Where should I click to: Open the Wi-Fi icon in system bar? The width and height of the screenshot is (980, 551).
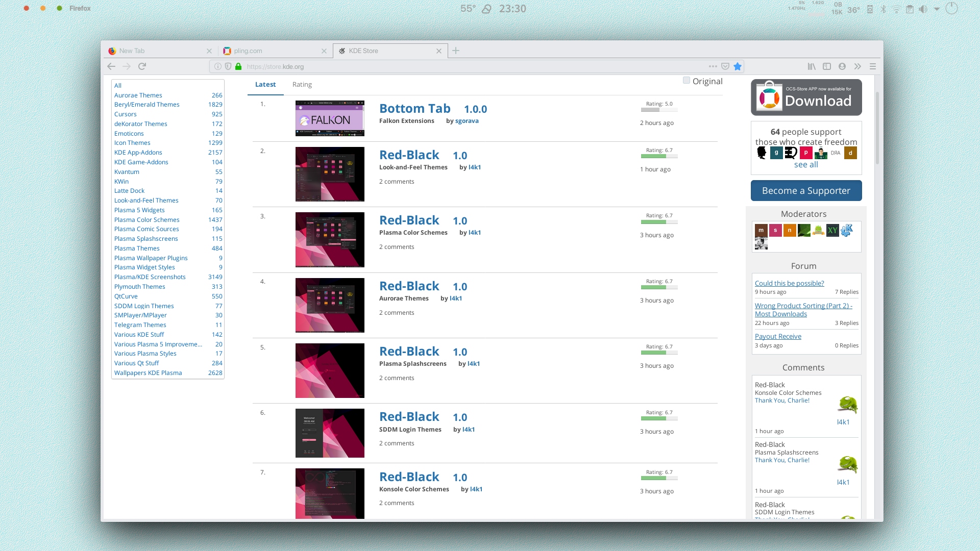click(896, 9)
